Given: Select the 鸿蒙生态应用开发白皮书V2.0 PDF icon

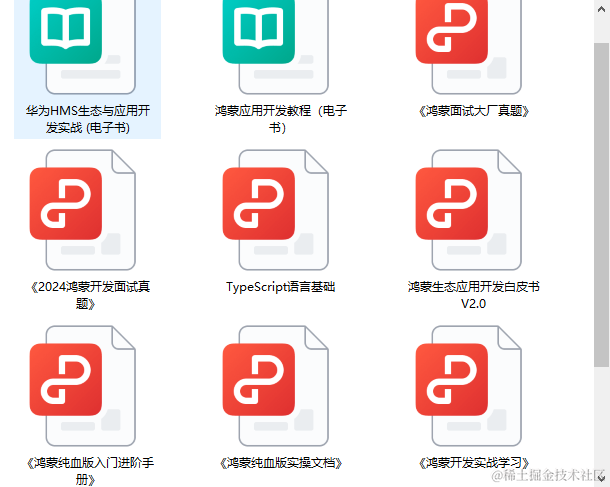Looking at the screenshot, I should point(468,210).
